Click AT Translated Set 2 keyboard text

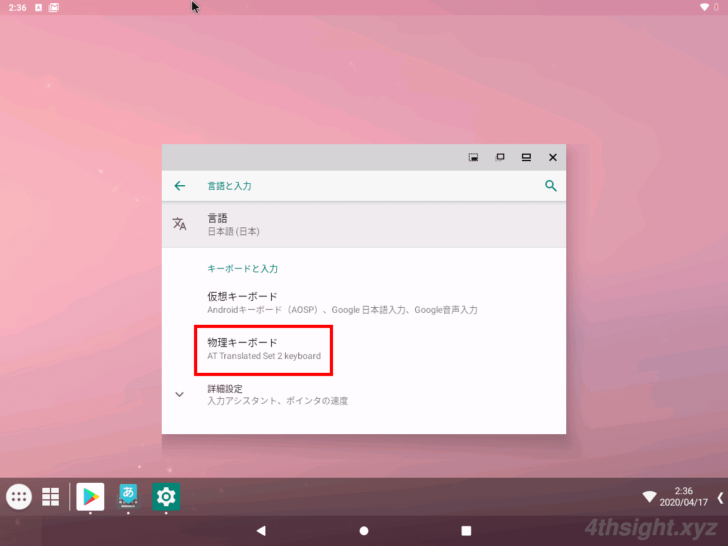coord(264,356)
